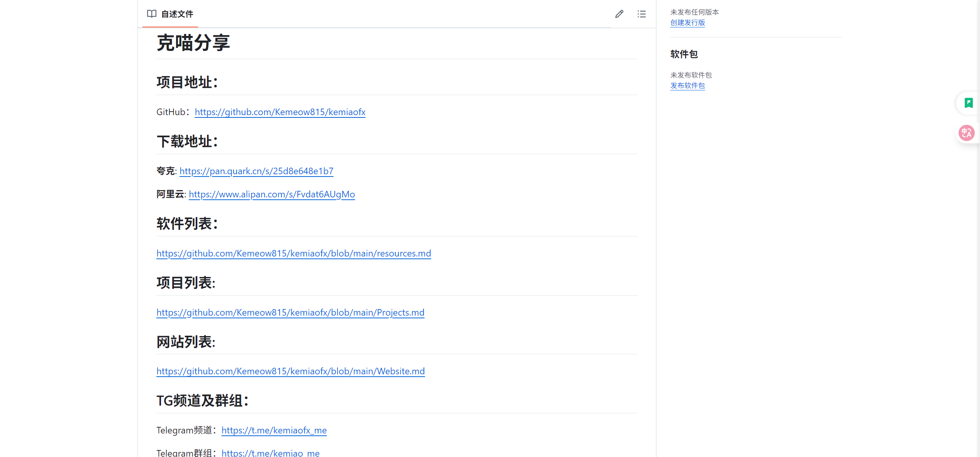Open the resources.md link
980x457 pixels.
[294, 253]
